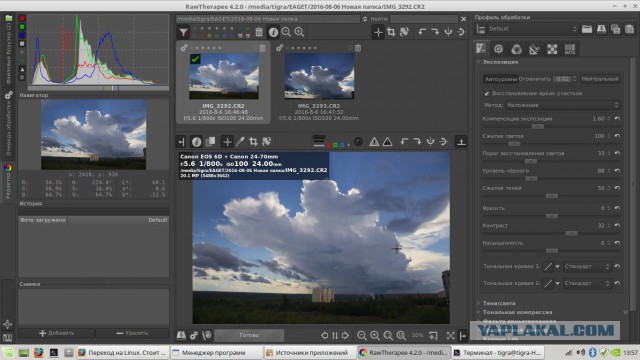
Task: Open image in external editor
Action: (207, 335)
